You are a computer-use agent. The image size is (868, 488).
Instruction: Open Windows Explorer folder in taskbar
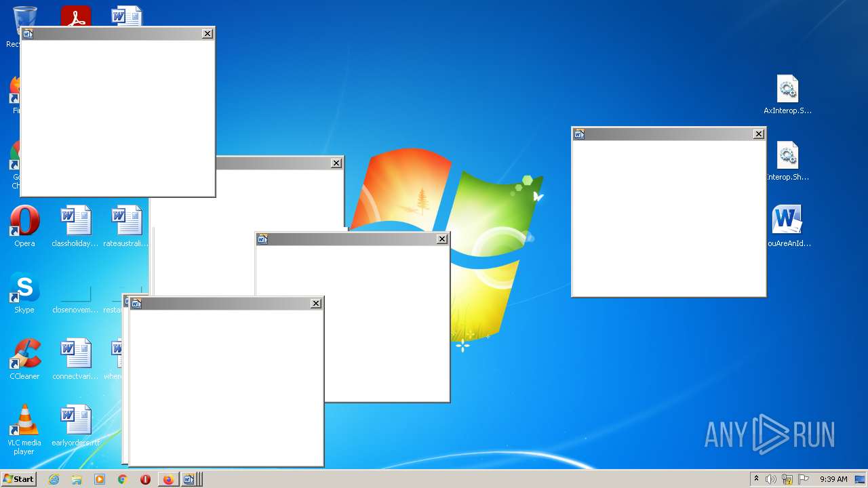click(x=77, y=479)
